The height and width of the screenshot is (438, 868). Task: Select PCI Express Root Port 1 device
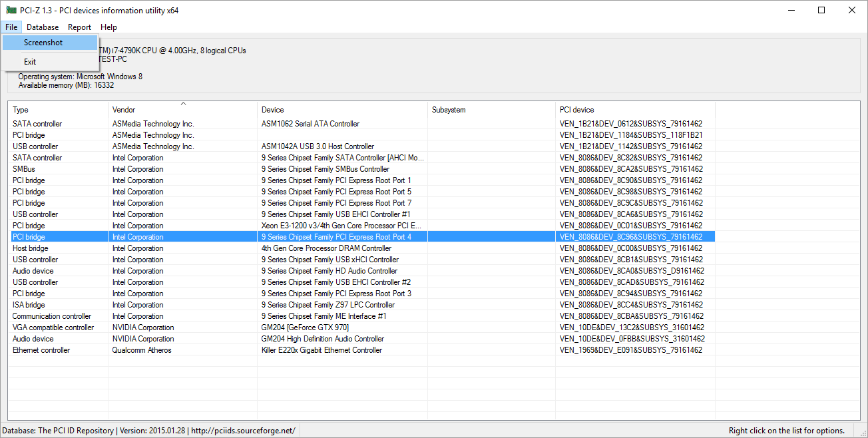tap(336, 180)
